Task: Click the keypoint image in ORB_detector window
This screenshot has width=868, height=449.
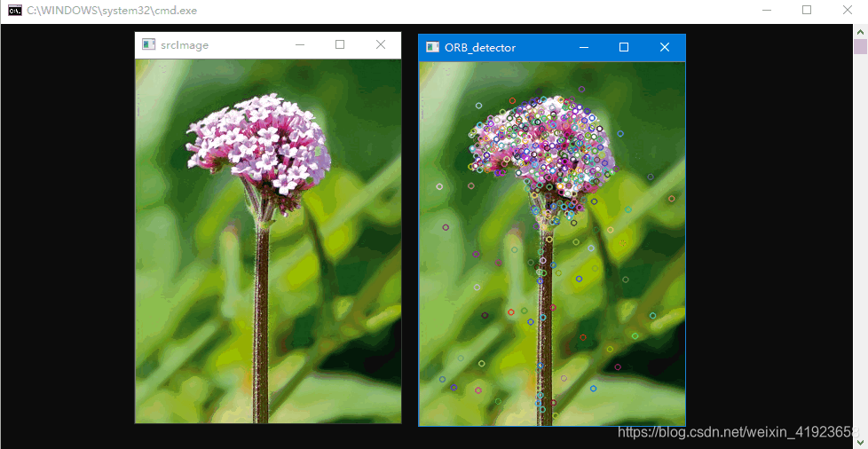Action: coord(552,244)
